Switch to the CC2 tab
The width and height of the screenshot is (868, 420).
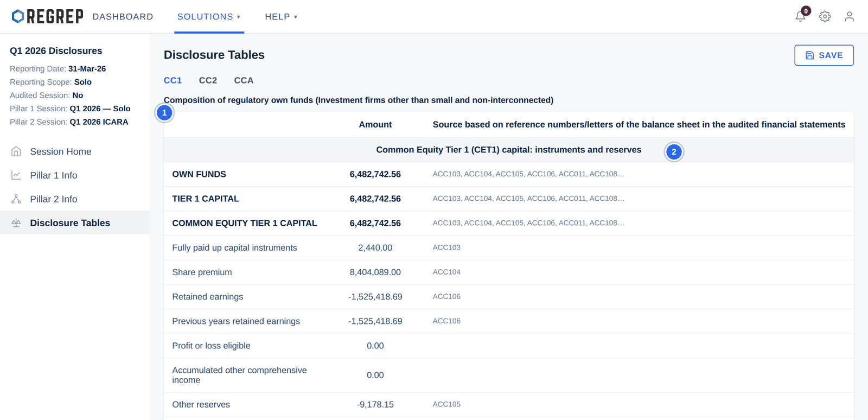[x=208, y=80]
